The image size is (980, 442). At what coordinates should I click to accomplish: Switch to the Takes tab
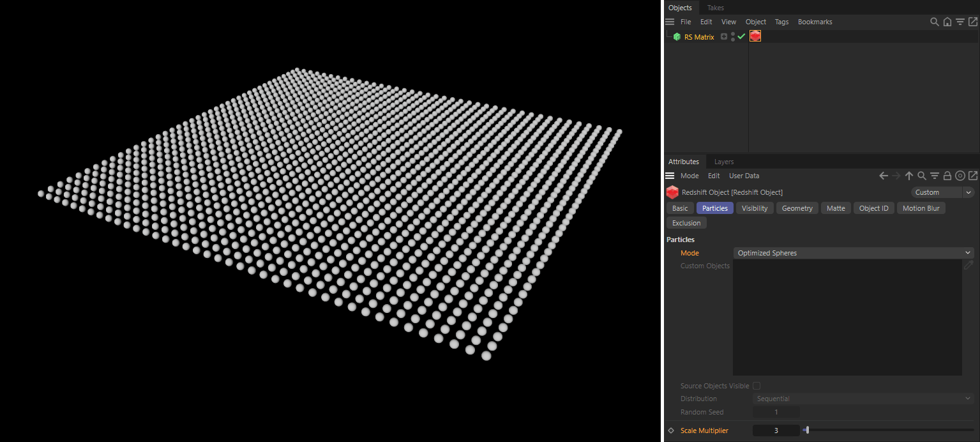714,7
